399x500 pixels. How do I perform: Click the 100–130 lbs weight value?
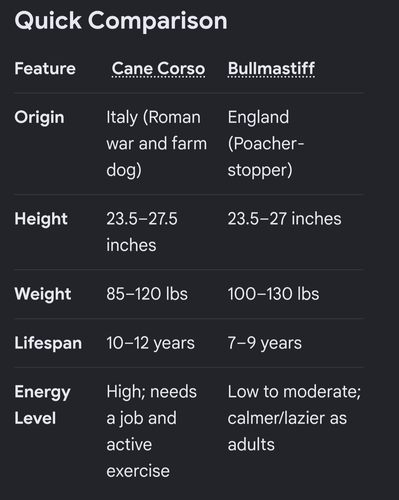tap(273, 294)
